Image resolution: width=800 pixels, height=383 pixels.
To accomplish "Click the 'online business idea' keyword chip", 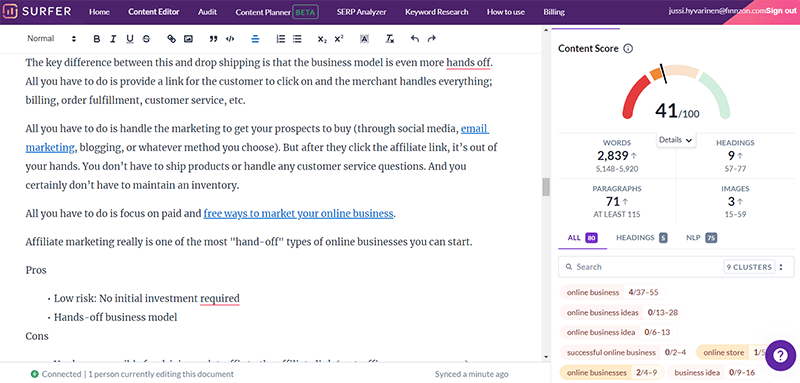I will coord(618,332).
